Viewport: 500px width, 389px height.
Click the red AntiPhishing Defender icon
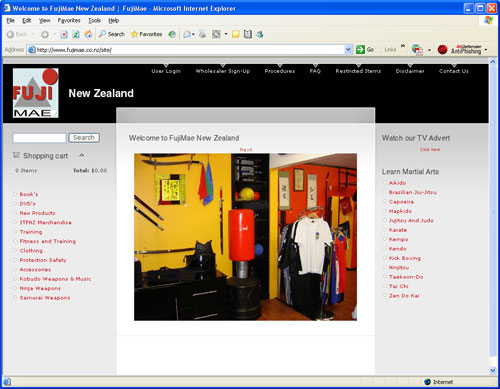click(442, 50)
